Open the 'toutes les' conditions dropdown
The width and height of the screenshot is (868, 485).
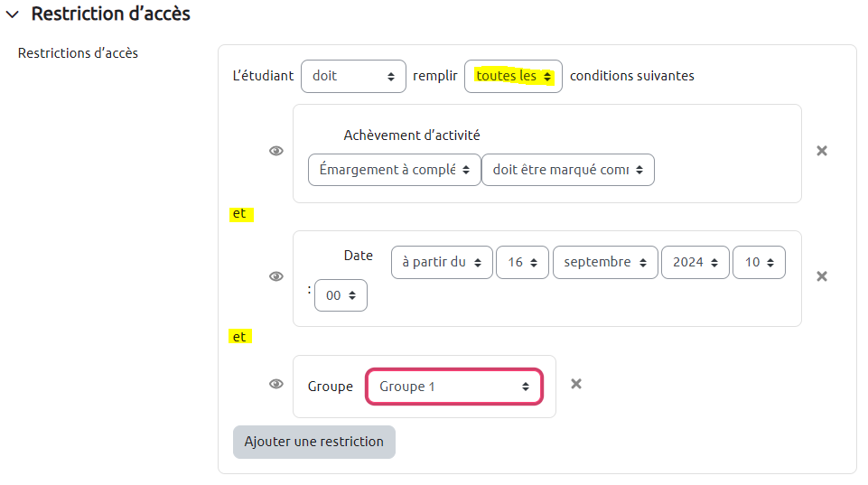pyautogui.click(x=513, y=76)
